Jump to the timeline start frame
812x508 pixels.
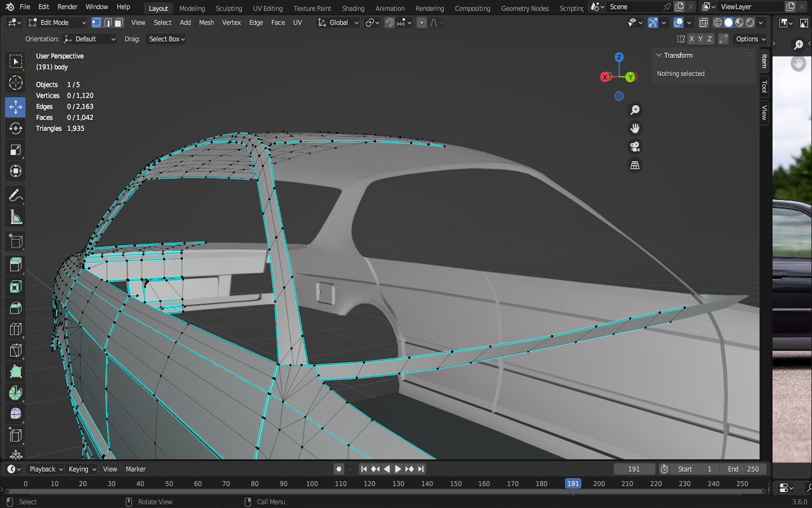tap(364, 469)
